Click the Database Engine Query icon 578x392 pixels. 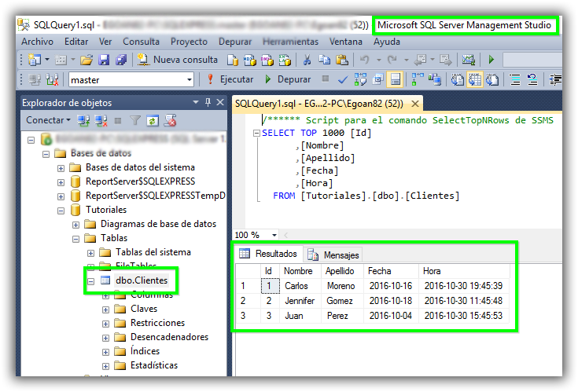pyautogui.click(x=233, y=60)
